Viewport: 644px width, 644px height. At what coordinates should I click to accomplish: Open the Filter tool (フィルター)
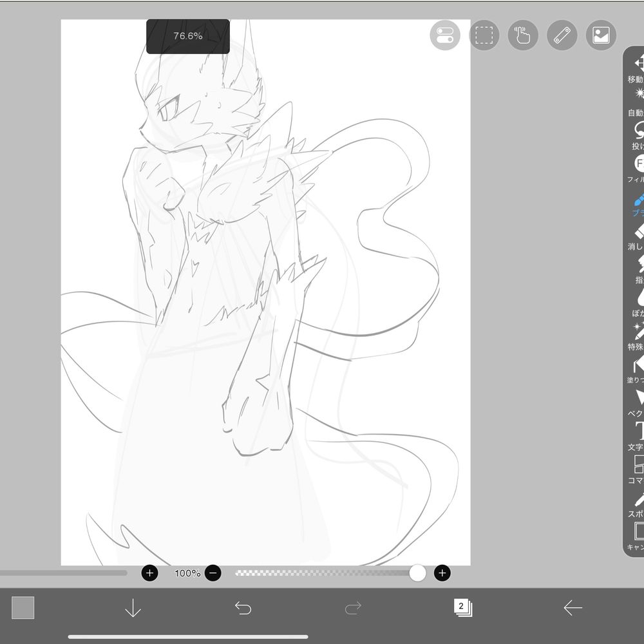pos(637,169)
